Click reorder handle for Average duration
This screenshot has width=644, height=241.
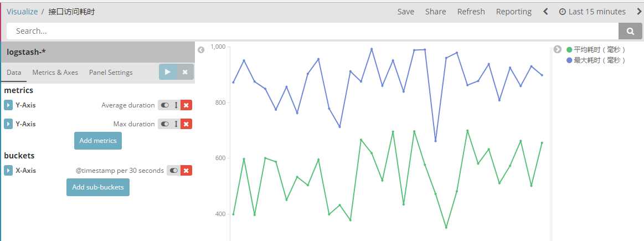176,105
